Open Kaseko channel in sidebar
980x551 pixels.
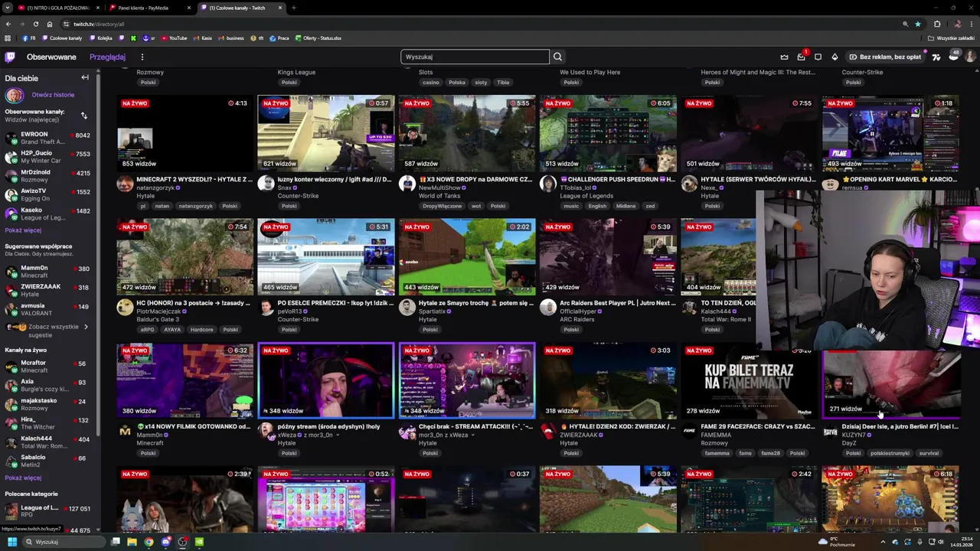(49, 214)
